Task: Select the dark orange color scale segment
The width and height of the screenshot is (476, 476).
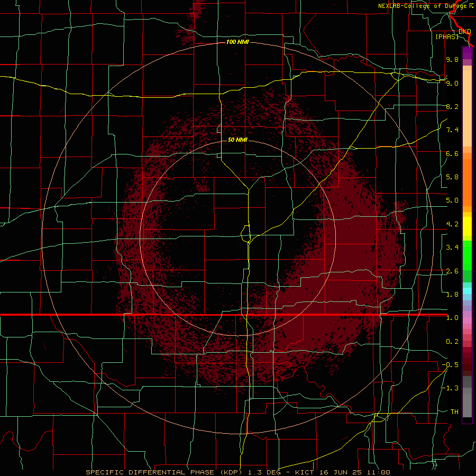Action: 467,183
